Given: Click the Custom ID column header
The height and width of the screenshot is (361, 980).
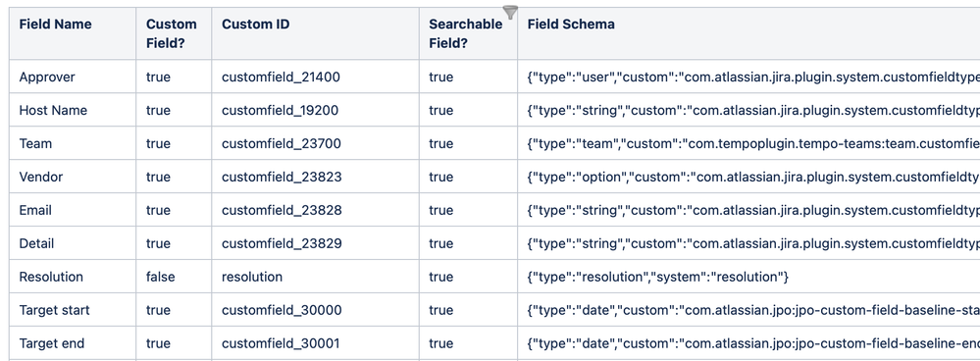Looking at the screenshot, I should pos(256,25).
